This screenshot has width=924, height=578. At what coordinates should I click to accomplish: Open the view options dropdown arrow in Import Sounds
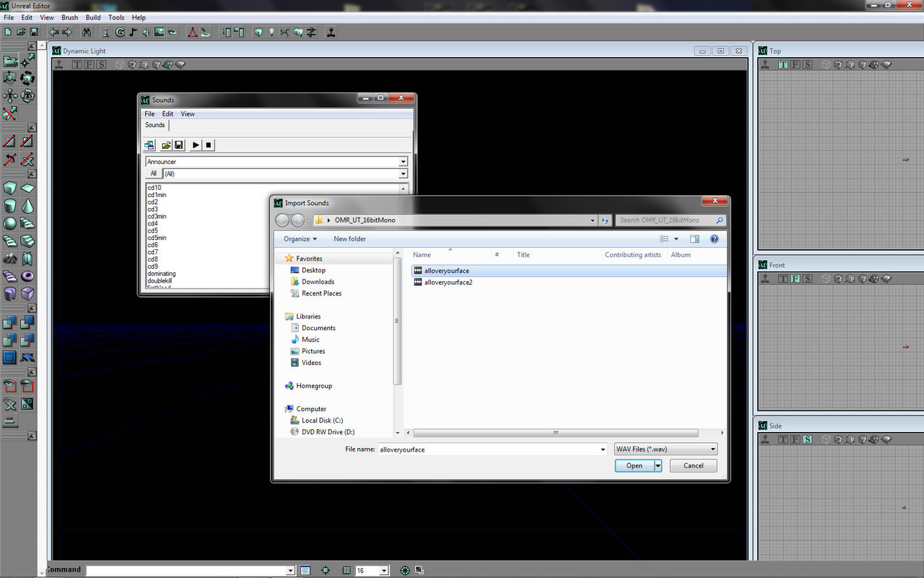click(x=676, y=238)
